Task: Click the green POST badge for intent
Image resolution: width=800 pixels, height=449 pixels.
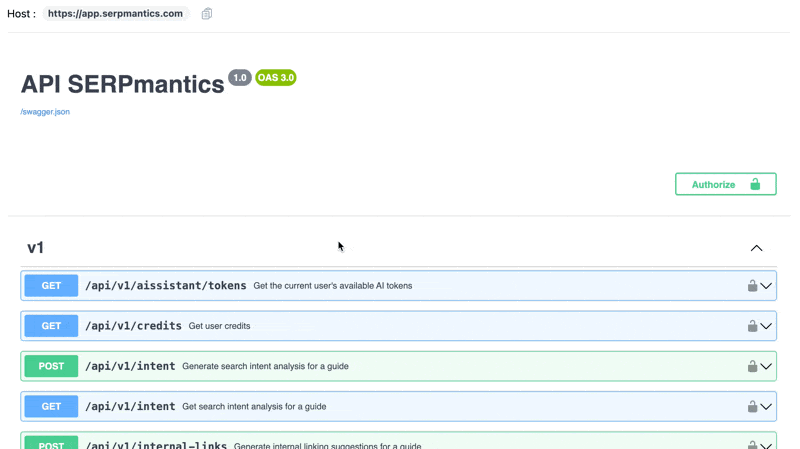Action: (51, 366)
